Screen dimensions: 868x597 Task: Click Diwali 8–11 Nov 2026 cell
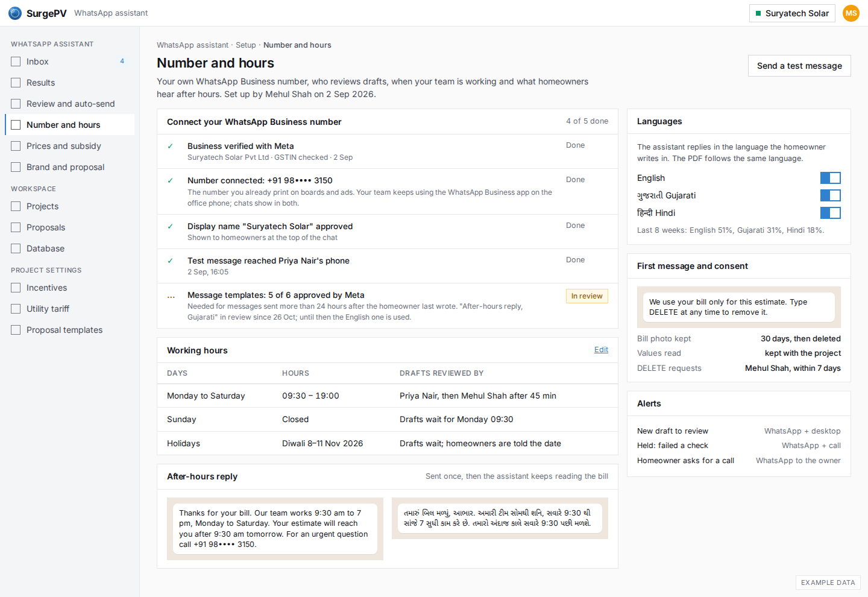(x=322, y=443)
